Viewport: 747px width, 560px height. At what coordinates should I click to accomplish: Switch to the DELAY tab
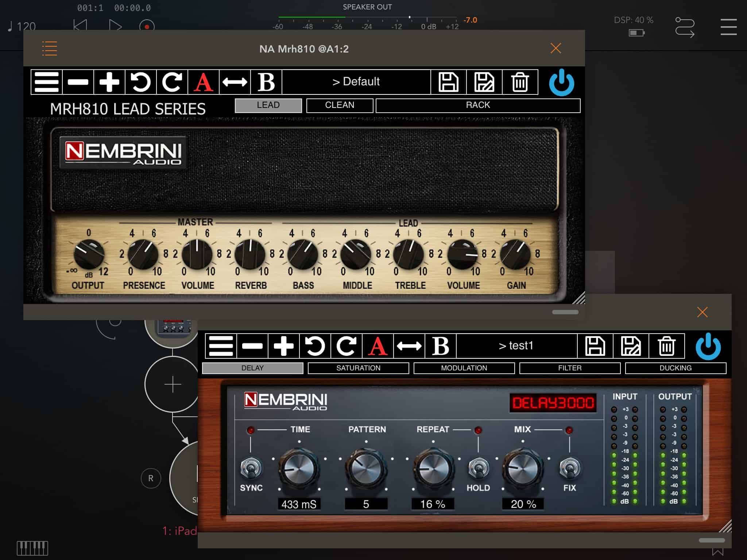(252, 368)
